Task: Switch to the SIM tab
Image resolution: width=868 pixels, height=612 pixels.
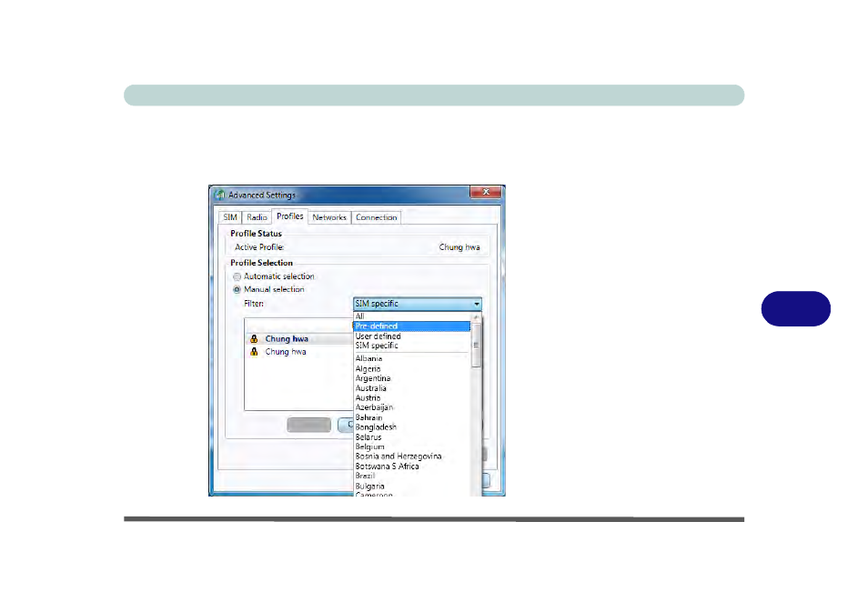Action: coord(230,217)
